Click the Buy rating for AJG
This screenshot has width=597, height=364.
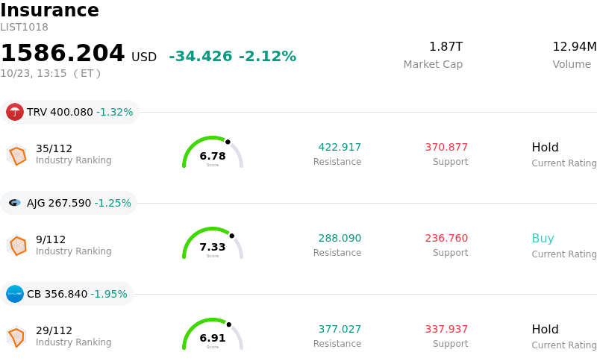click(543, 239)
